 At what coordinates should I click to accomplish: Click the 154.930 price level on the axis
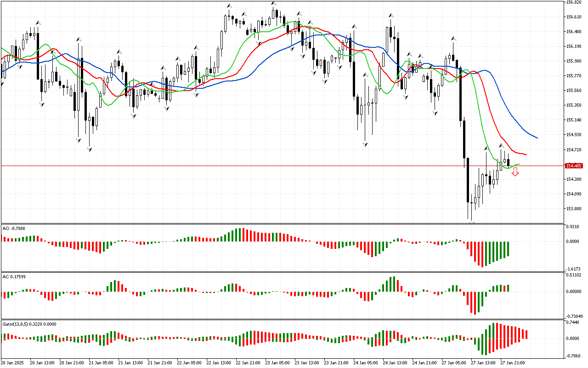(574, 135)
